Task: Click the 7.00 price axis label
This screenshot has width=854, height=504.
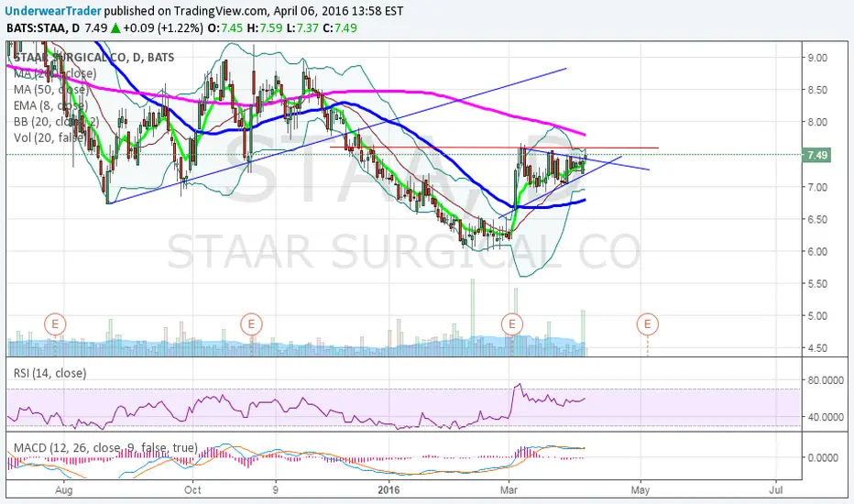Action: [x=817, y=187]
